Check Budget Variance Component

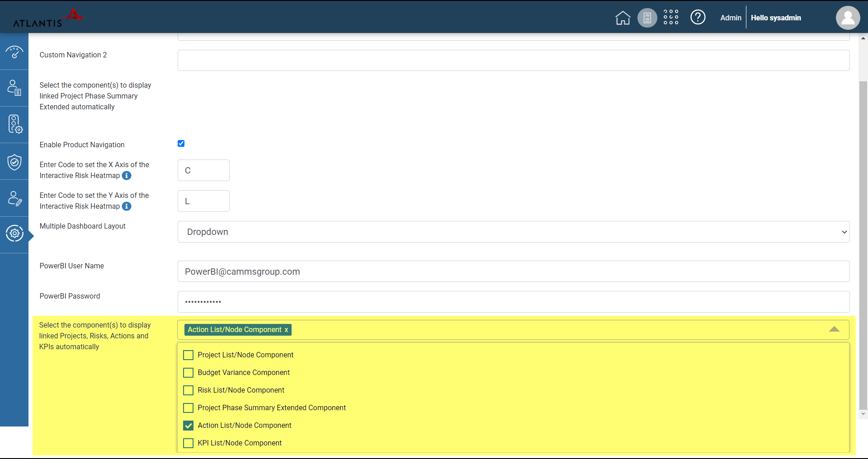point(188,373)
